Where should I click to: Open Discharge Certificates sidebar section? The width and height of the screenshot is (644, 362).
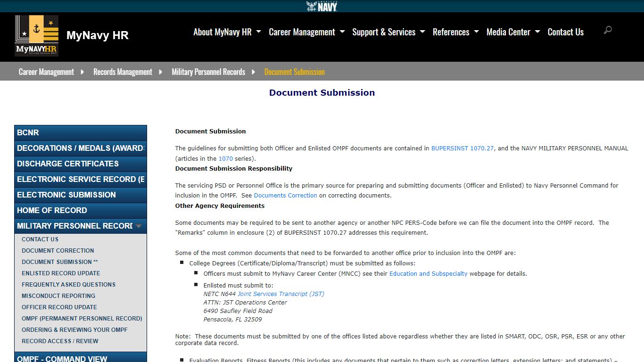pos(81,164)
